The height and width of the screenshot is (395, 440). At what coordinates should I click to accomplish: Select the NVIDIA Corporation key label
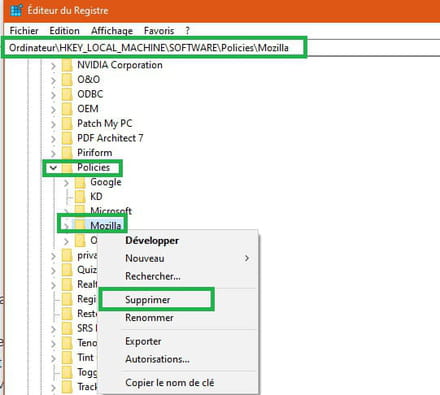(120, 65)
